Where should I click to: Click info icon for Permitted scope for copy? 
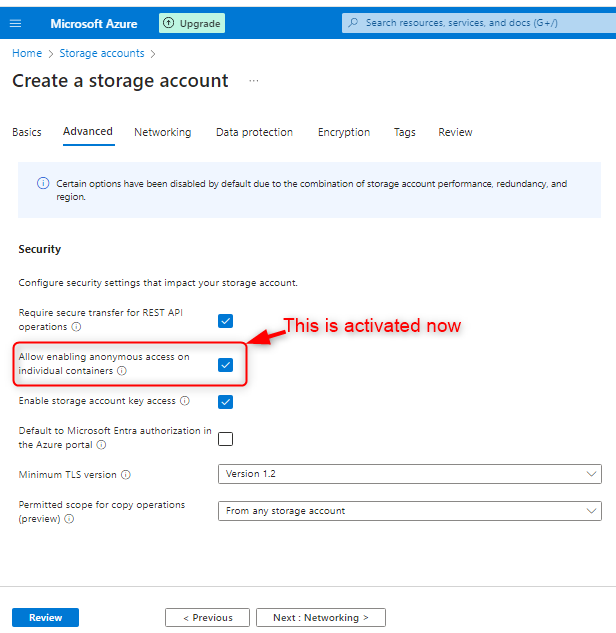(69, 519)
